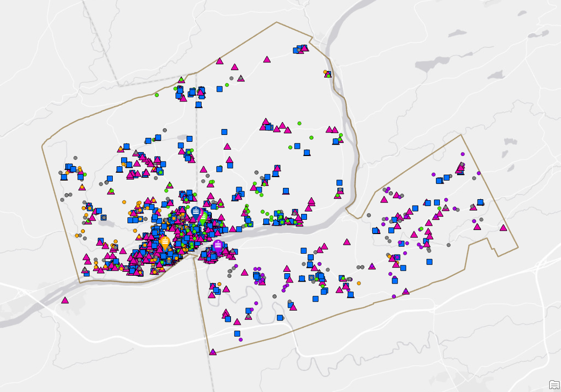This screenshot has height=392, width=561.
Task: Select the southernmost blue square marker
Action: (237, 334)
